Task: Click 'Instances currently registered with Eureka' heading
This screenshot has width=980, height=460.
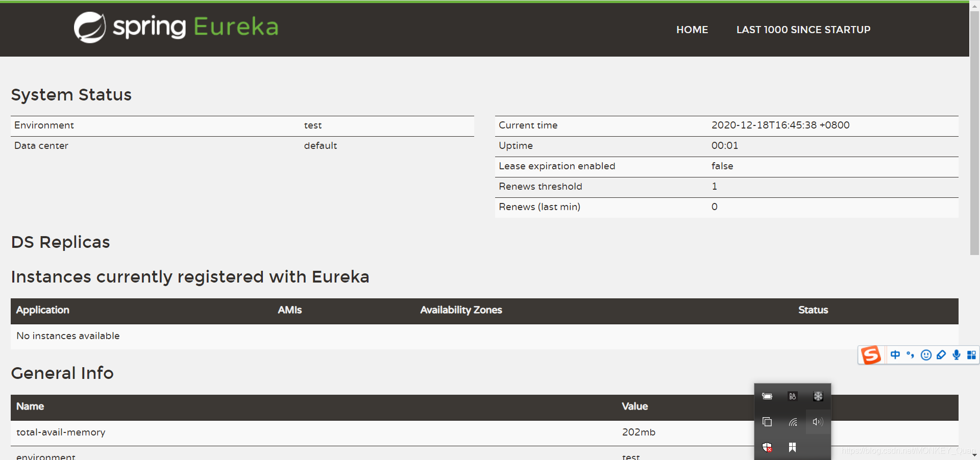Action: 190,277
